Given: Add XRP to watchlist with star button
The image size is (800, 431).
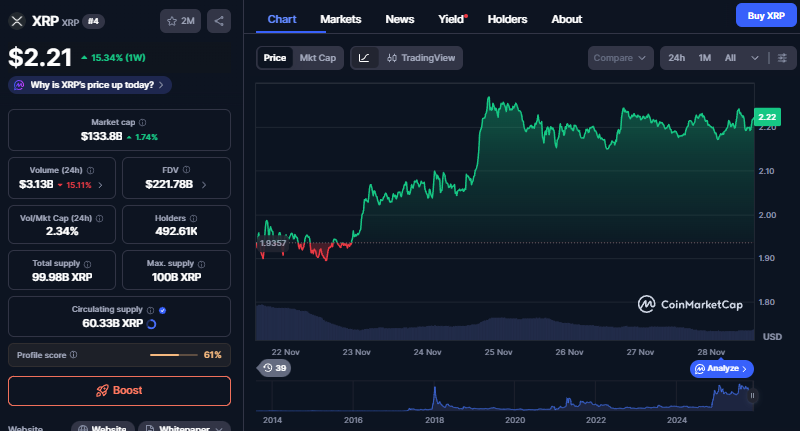Looking at the screenshot, I should pyautogui.click(x=181, y=21).
